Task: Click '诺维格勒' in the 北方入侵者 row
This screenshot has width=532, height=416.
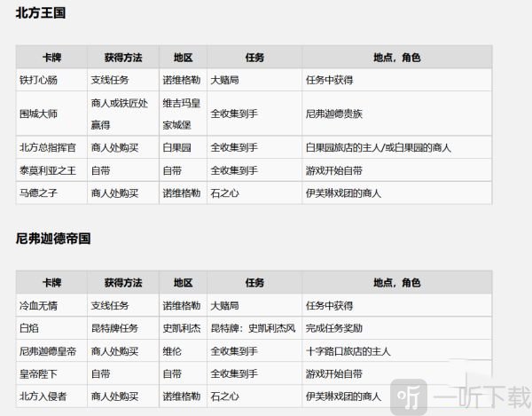Action: pyautogui.click(x=182, y=396)
